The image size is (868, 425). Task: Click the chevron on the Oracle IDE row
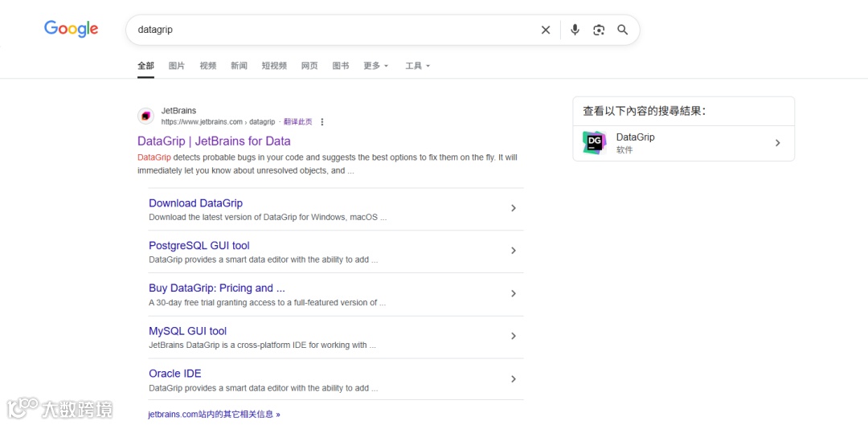513,379
